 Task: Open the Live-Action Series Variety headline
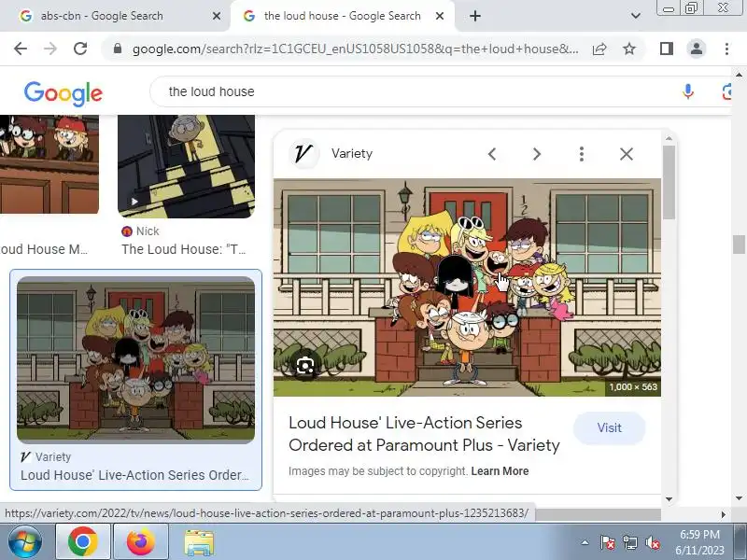424,434
